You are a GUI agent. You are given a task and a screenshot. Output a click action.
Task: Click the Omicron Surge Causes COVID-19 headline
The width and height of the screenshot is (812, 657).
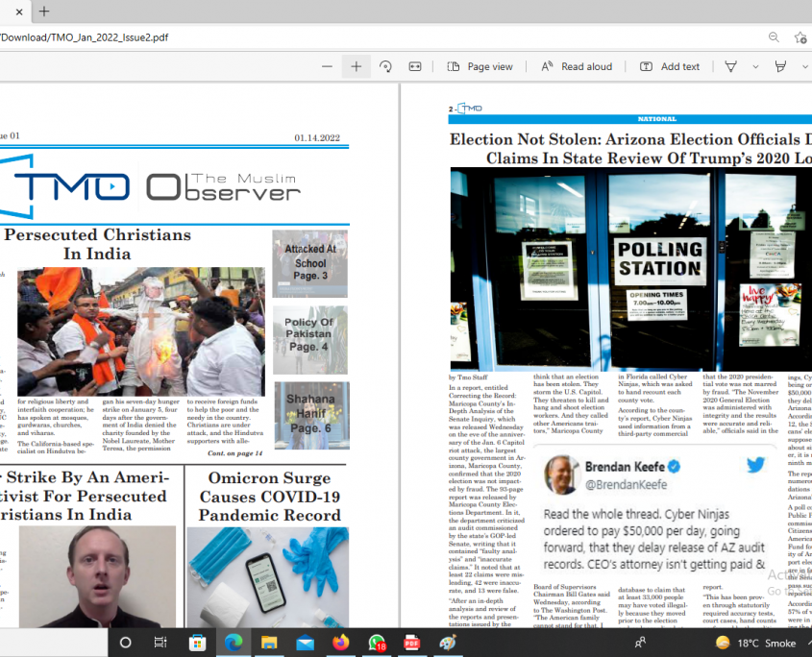click(x=269, y=497)
